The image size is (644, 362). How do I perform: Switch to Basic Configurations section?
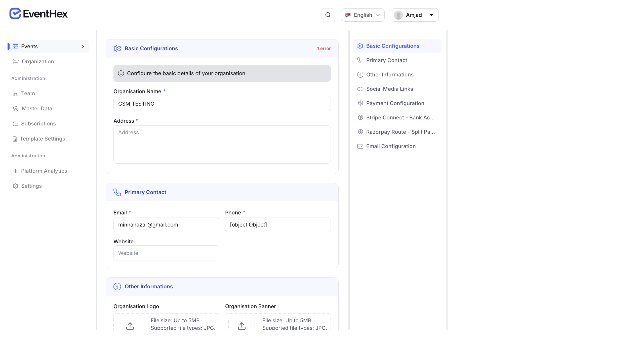[393, 46]
